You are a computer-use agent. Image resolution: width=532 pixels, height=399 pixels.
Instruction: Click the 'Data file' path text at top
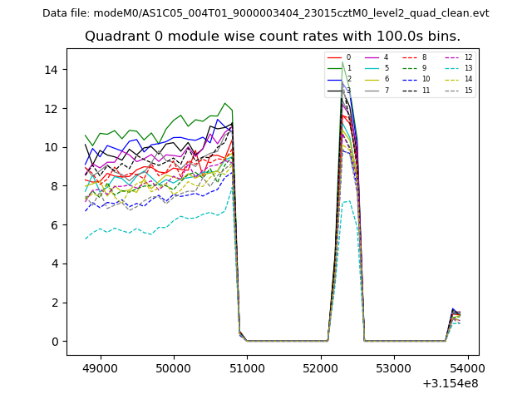(266, 13)
